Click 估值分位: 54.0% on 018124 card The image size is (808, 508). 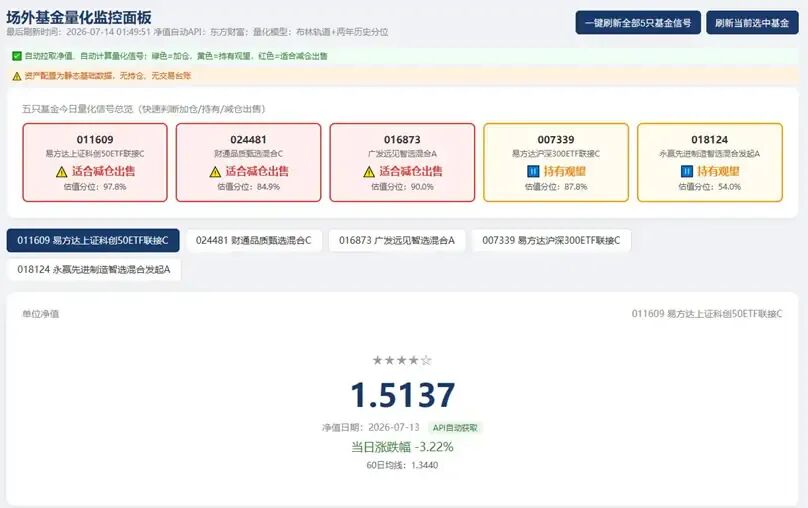(710, 187)
